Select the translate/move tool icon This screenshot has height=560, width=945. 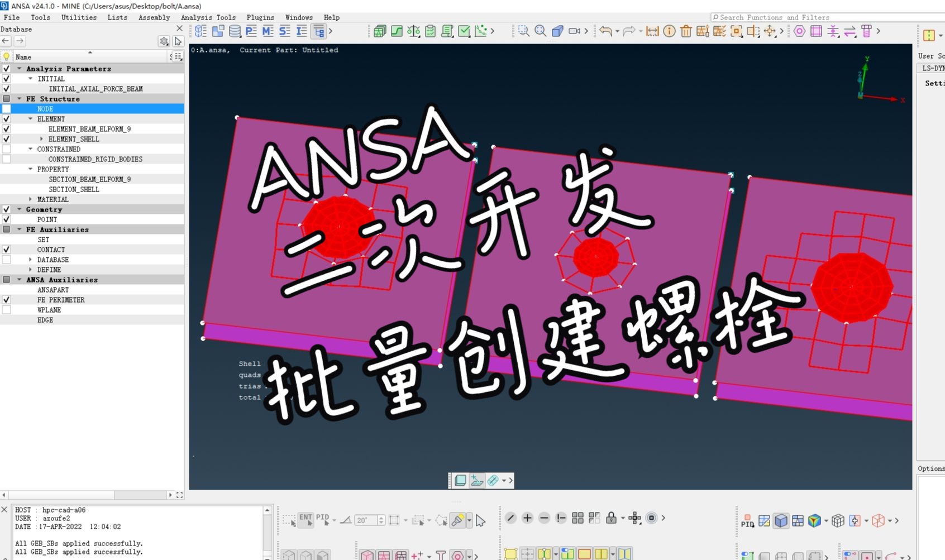click(x=770, y=32)
